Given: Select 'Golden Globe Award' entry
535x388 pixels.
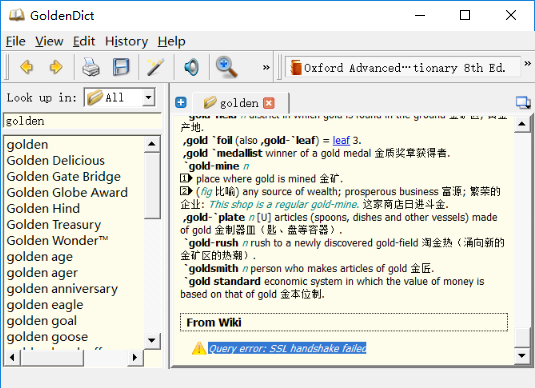Looking at the screenshot, I should coord(74,192).
